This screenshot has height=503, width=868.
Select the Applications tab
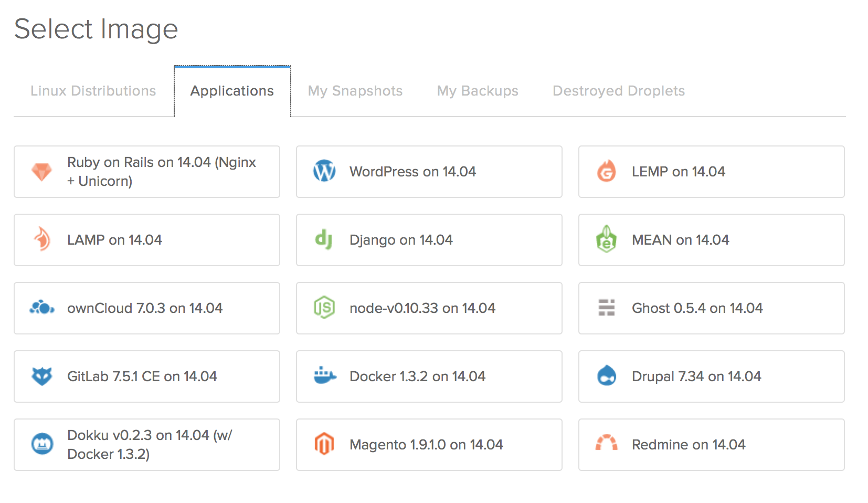[232, 91]
